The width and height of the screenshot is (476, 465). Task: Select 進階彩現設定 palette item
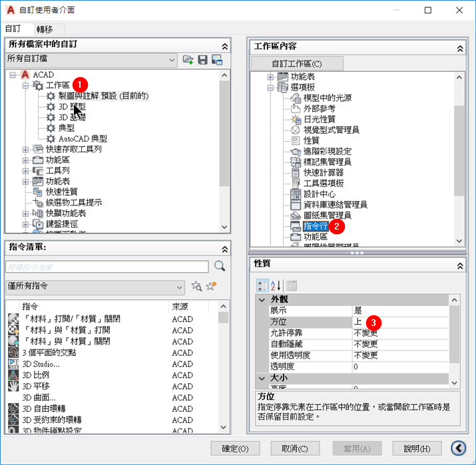328,152
